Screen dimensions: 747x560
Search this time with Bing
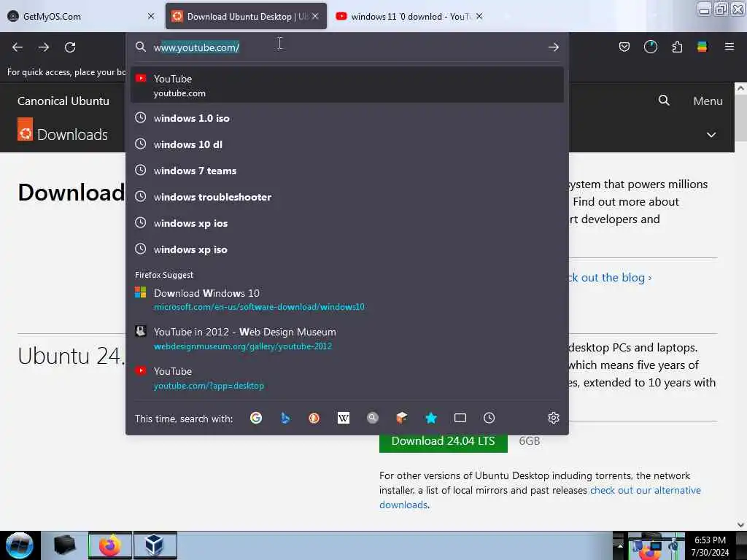point(285,418)
